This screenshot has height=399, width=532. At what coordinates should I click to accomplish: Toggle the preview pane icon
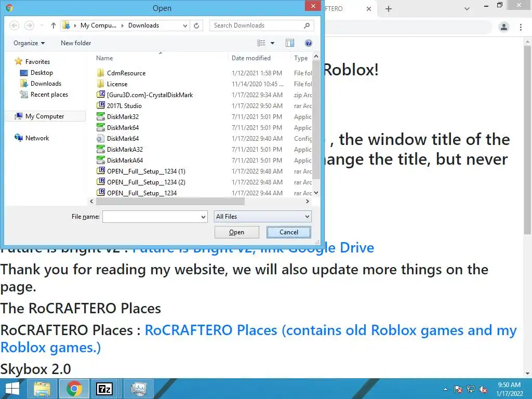290,43
